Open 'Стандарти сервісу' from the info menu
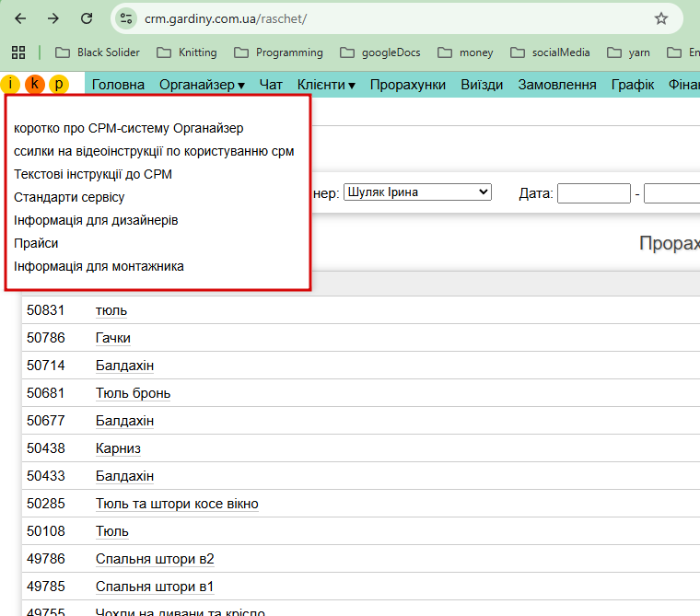The width and height of the screenshot is (700, 616). [69, 197]
